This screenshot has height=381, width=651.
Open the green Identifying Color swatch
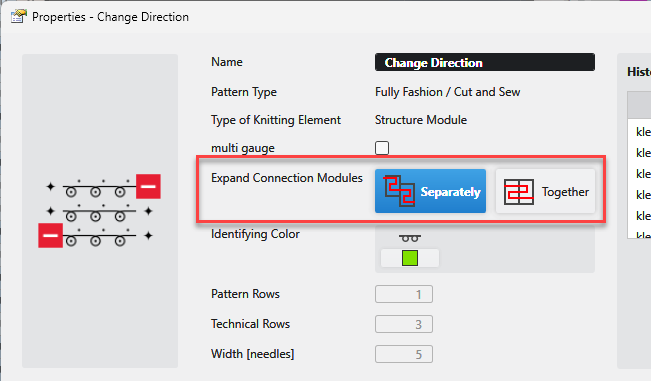(x=410, y=258)
